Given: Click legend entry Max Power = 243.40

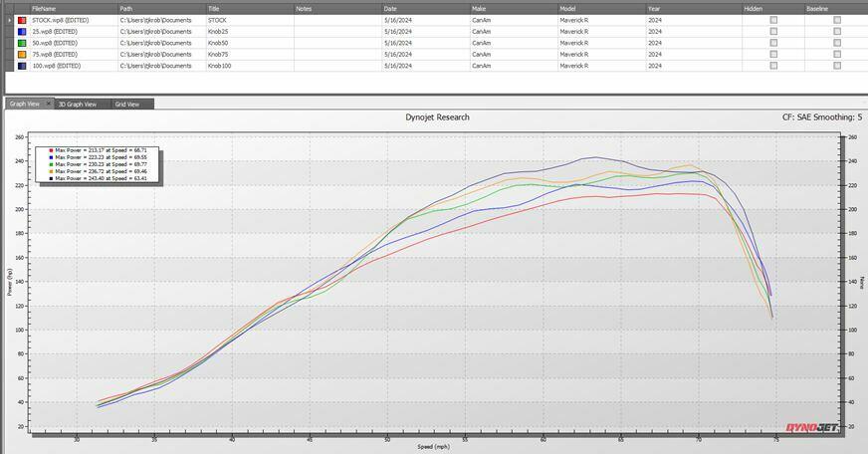Looking at the screenshot, I should (x=98, y=178).
